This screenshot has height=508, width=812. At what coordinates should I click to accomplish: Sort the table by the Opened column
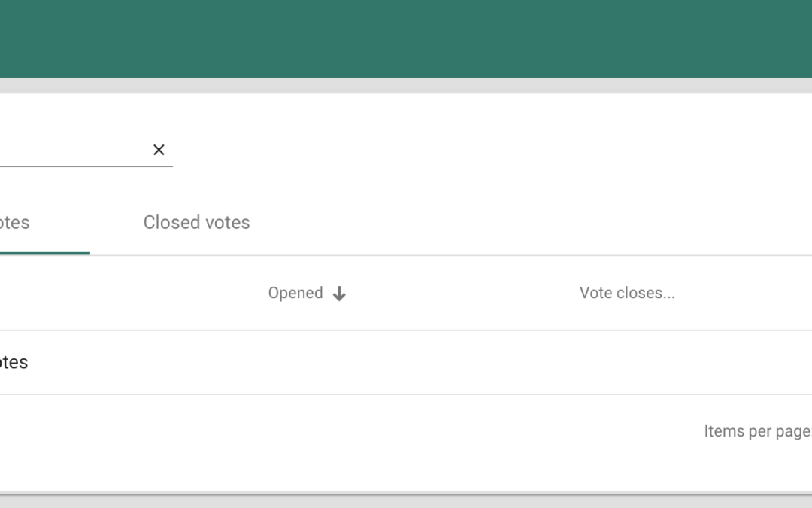coord(295,293)
